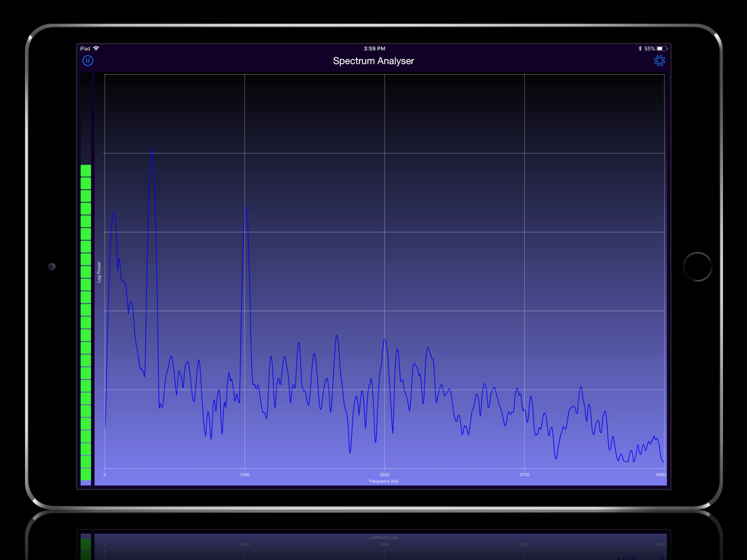Pause the spectrum analyser with the pause button
The image size is (747, 560).
pos(88,61)
